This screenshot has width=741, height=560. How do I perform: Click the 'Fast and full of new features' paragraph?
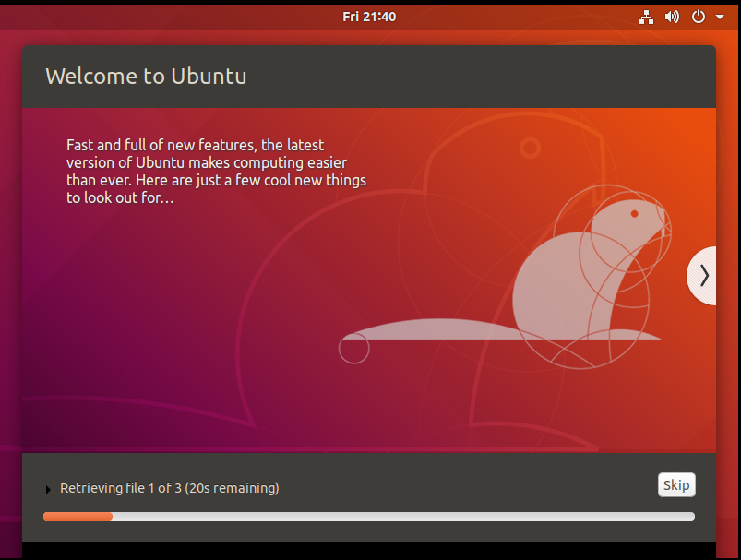click(216, 171)
